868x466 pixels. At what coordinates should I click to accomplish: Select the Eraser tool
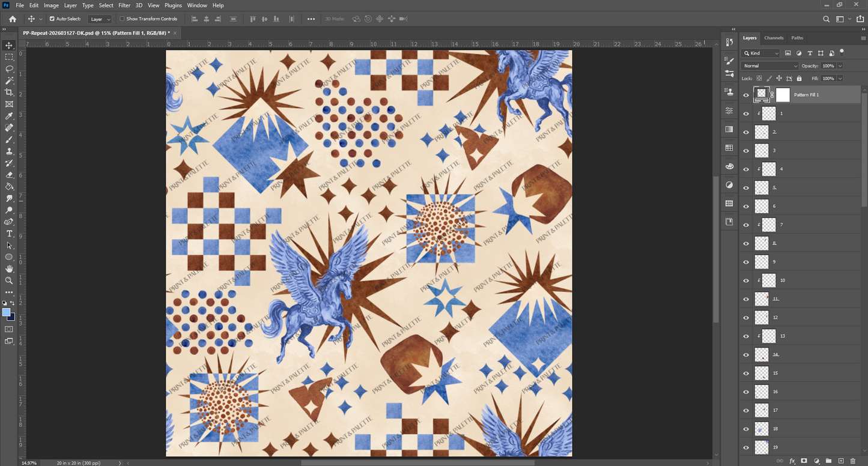point(9,175)
